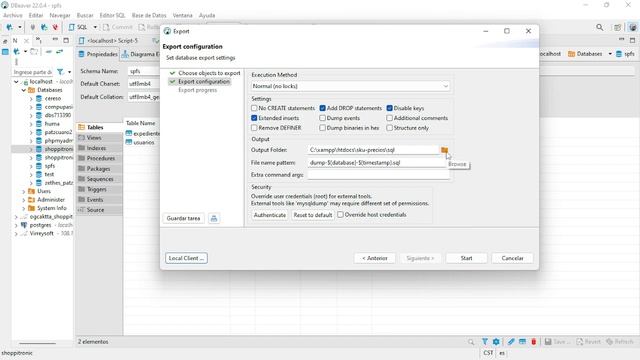Open the Editor SQL menu
Image resolution: width=640 pixels, height=360 pixels.
pyautogui.click(x=112, y=15)
